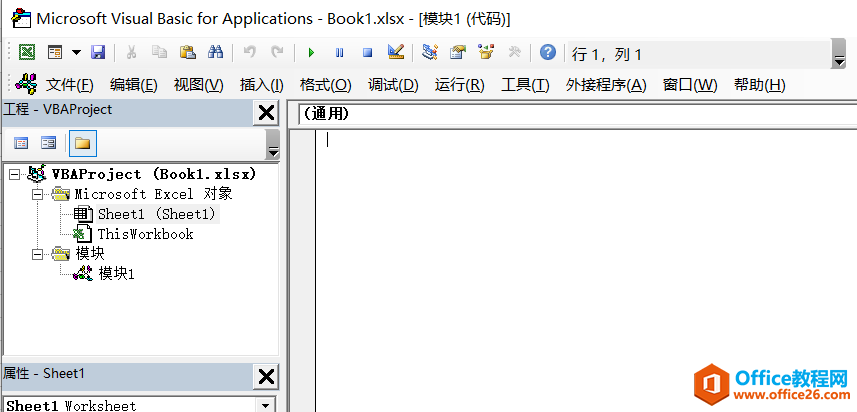Click the Undo arrow icon
857x412 pixels.
pyautogui.click(x=250, y=52)
